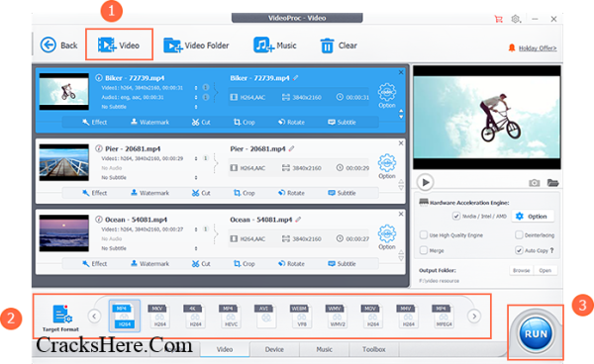Cut the Biker video
The image size is (594, 364).
(201, 123)
